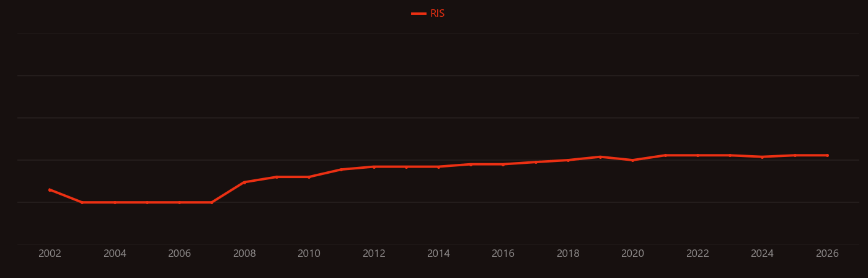868x278 pixels.
Task: Select the 2006 x-axis label
Action: pyautogui.click(x=179, y=254)
